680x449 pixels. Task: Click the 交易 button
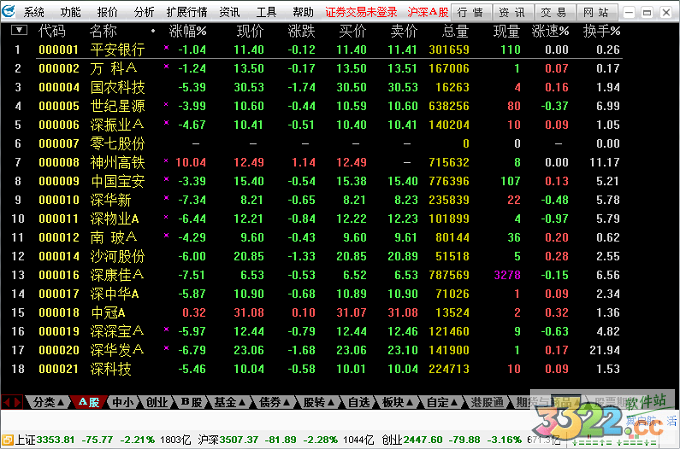(555, 12)
